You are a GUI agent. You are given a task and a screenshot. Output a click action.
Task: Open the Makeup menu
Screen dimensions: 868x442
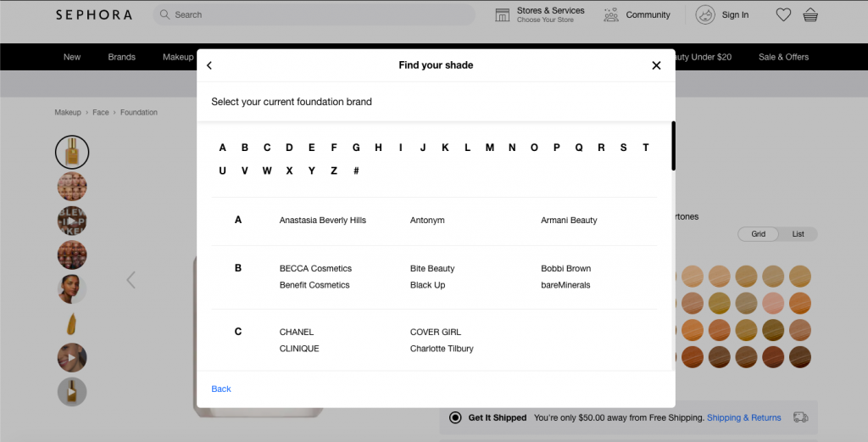click(178, 57)
